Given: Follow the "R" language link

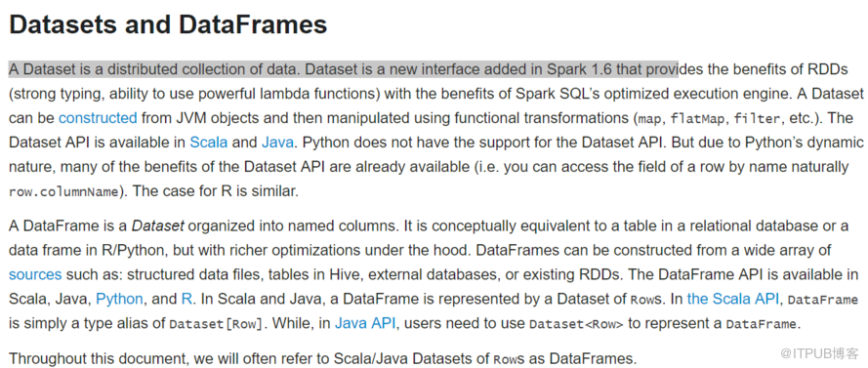Looking at the screenshot, I should click(186, 300).
